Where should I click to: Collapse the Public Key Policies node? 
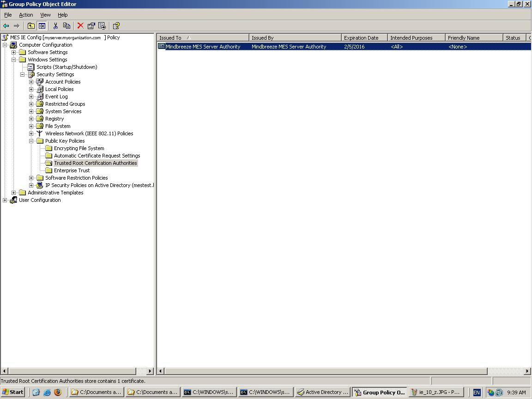[31, 141]
